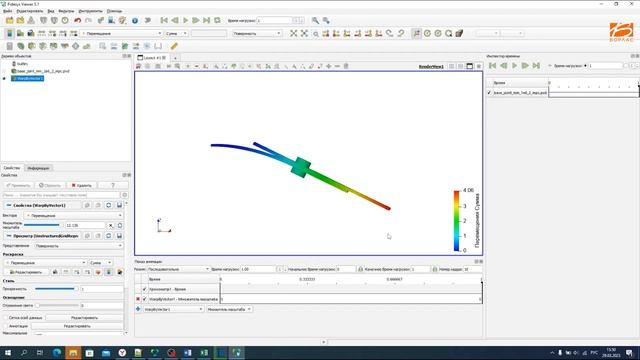The image size is (640, 360).
Task: Click the open file folder icon
Action: point(9,20)
